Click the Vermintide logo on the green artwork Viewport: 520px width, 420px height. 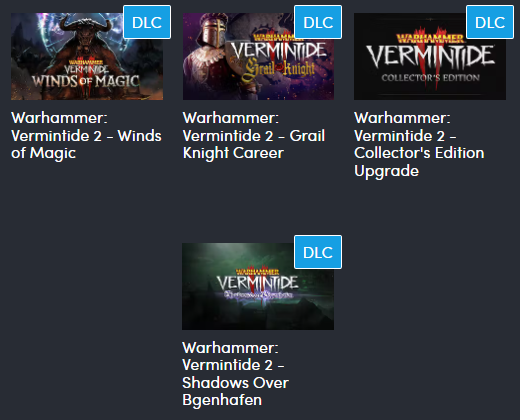(x=257, y=280)
